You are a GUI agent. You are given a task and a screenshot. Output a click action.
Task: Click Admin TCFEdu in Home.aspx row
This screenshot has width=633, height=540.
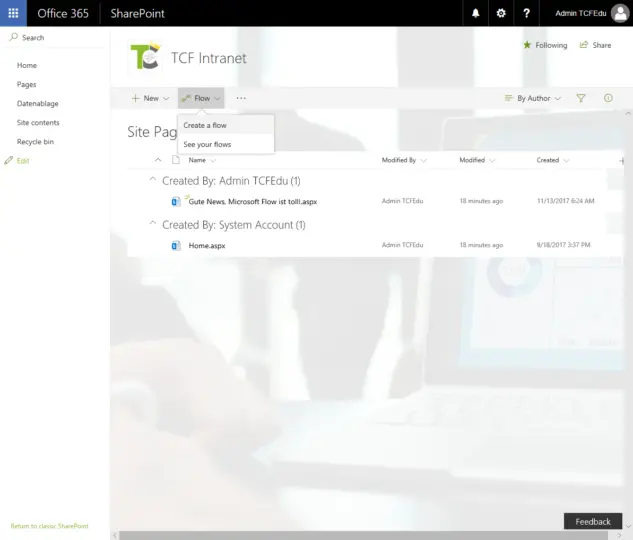coord(402,245)
